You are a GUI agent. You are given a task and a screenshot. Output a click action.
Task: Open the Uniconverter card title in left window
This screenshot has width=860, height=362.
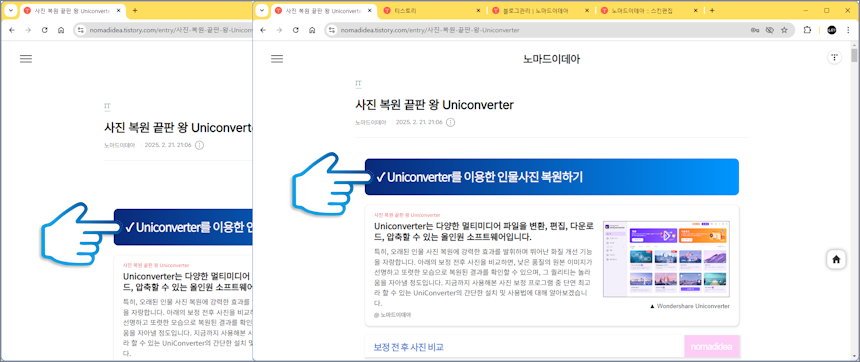188,281
